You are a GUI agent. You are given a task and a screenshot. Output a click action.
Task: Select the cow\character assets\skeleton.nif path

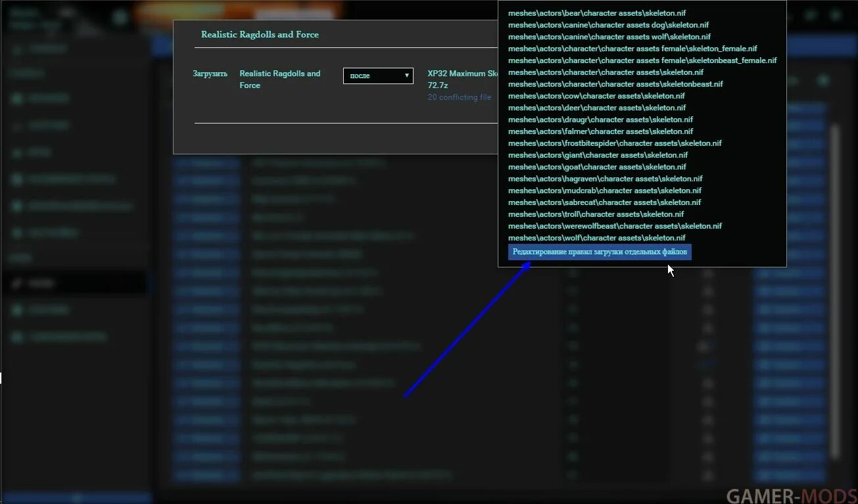click(597, 96)
